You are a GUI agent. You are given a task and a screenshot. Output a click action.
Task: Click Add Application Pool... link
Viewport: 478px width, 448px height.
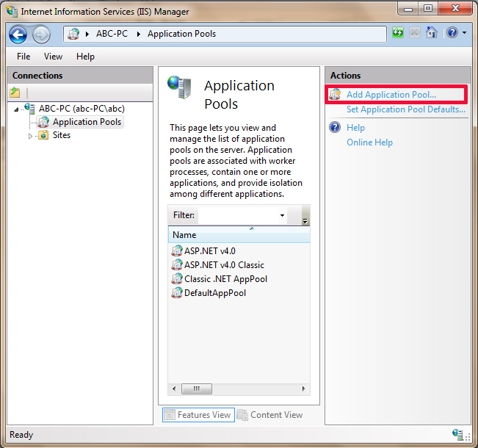(x=391, y=95)
